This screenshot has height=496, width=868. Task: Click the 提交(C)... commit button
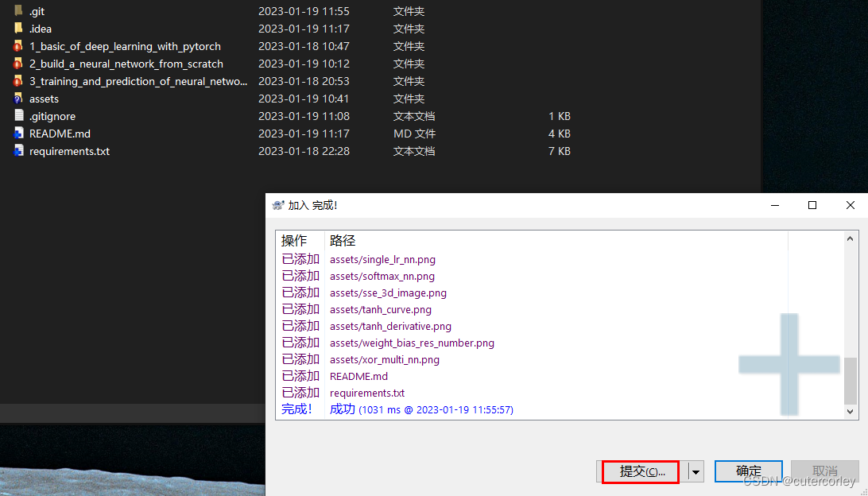pyautogui.click(x=641, y=471)
